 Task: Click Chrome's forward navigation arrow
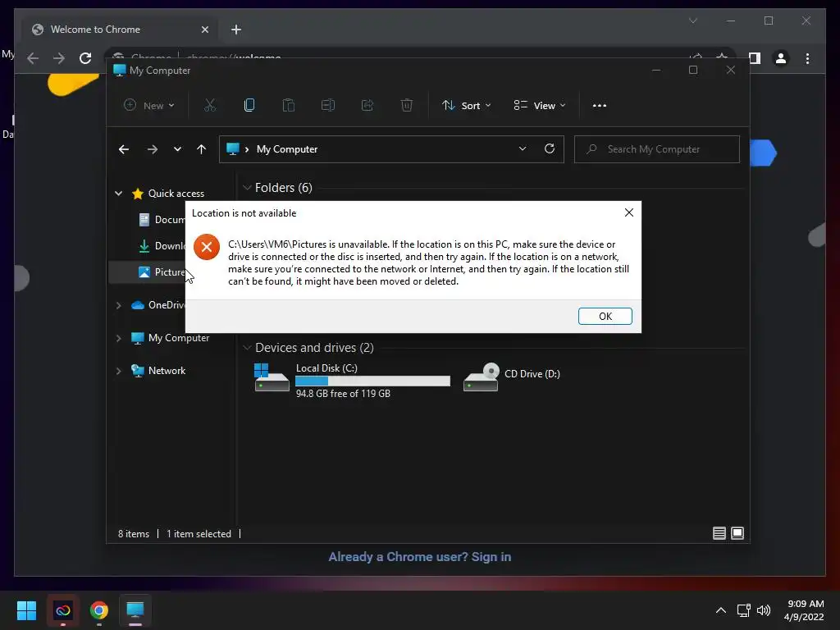pyautogui.click(x=59, y=58)
